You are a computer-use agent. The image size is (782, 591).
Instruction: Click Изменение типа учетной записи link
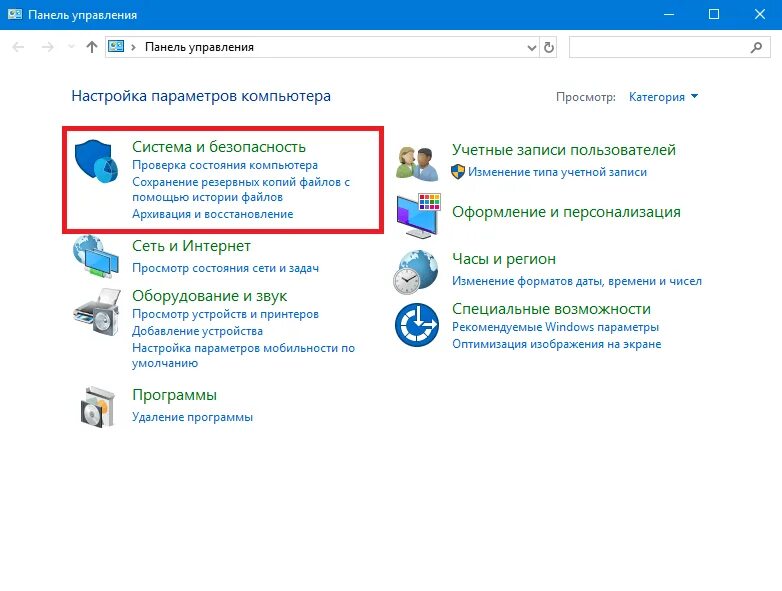pyautogui.click(x=557, y=172)
